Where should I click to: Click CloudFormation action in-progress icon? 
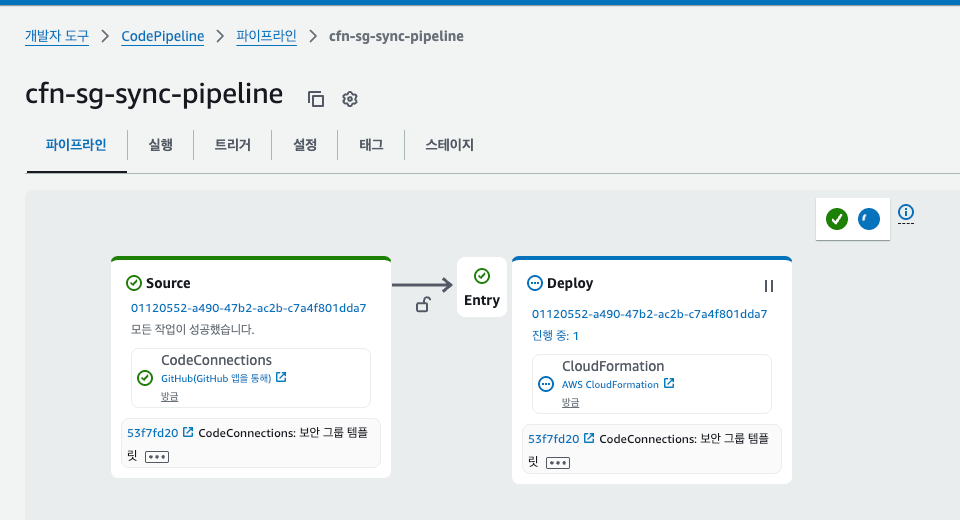(x=546, y=384)
